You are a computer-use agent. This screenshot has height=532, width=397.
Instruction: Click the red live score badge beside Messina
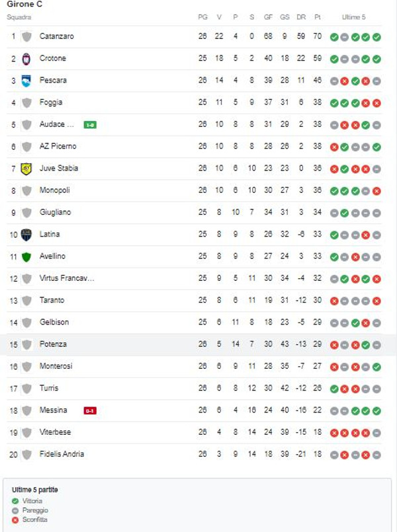(90, 410)
